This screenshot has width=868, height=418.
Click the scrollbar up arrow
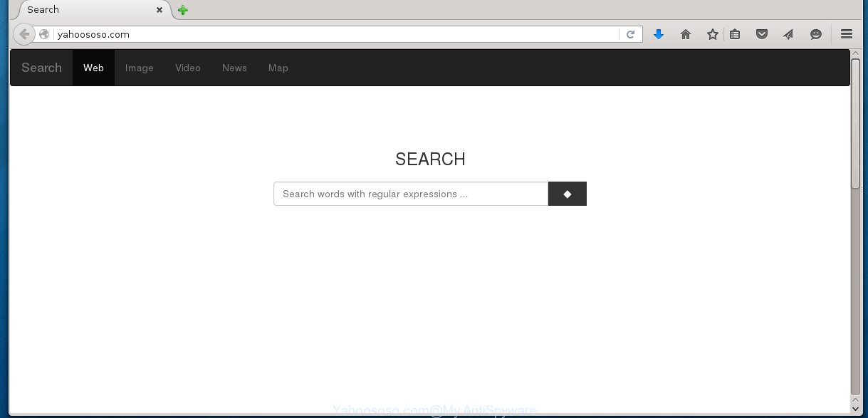pyautogui.click(x=855, y=53)
